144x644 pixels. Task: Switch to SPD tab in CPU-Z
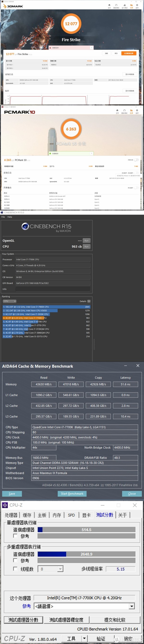(71, 515)
